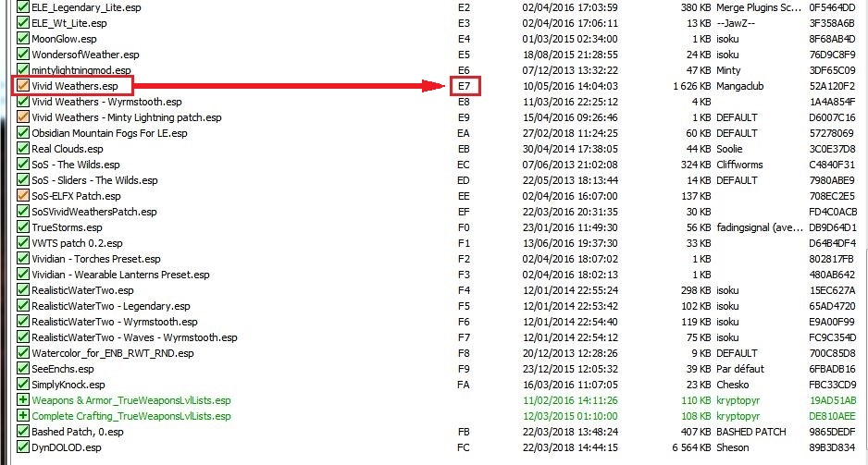The height and width of the screenshot is (465, 868).
Task: Click the CRC value 52A120F2
Action: 832,86
